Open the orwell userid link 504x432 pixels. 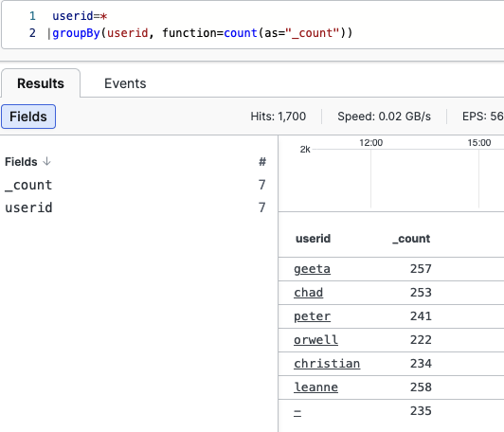coord(315,340)
